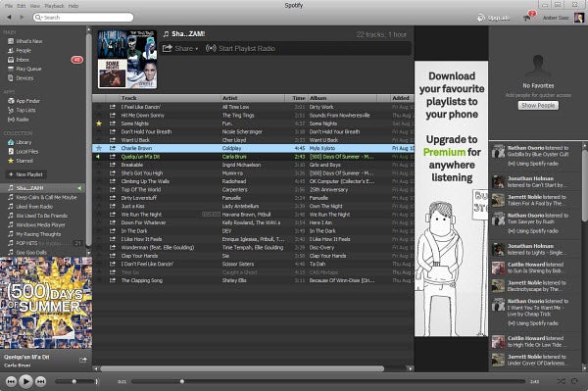The width and height of the screenshot is (588, 391).
Task: Click the Play button
Action: [x=25, y=381]
